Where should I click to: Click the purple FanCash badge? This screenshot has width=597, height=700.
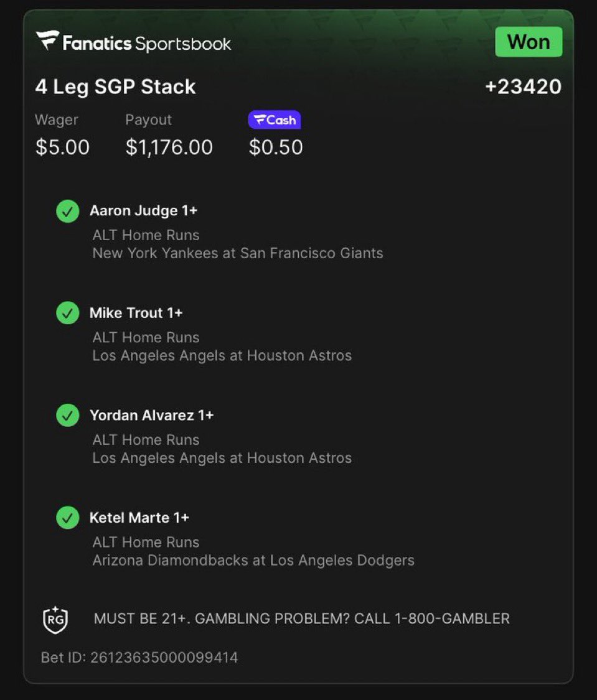[x=275, y=120]
